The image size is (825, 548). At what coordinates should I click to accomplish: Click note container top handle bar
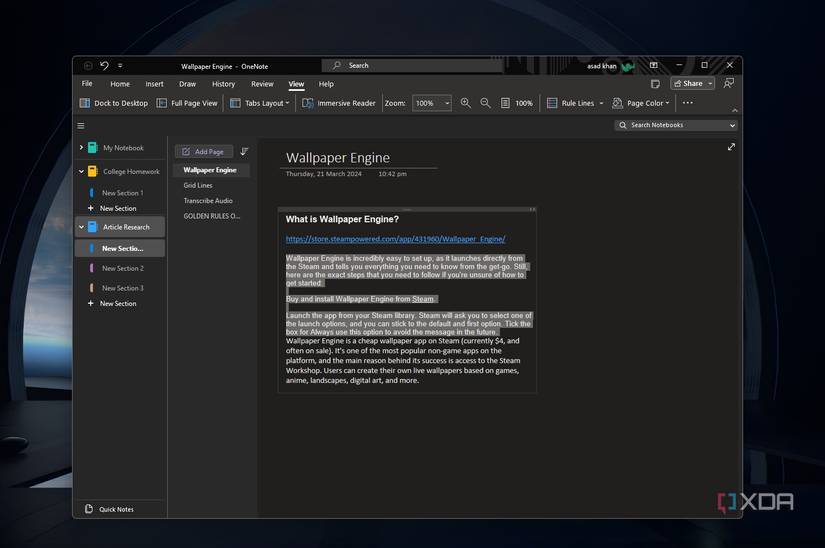pyautogui.click(x=407, y=209)
